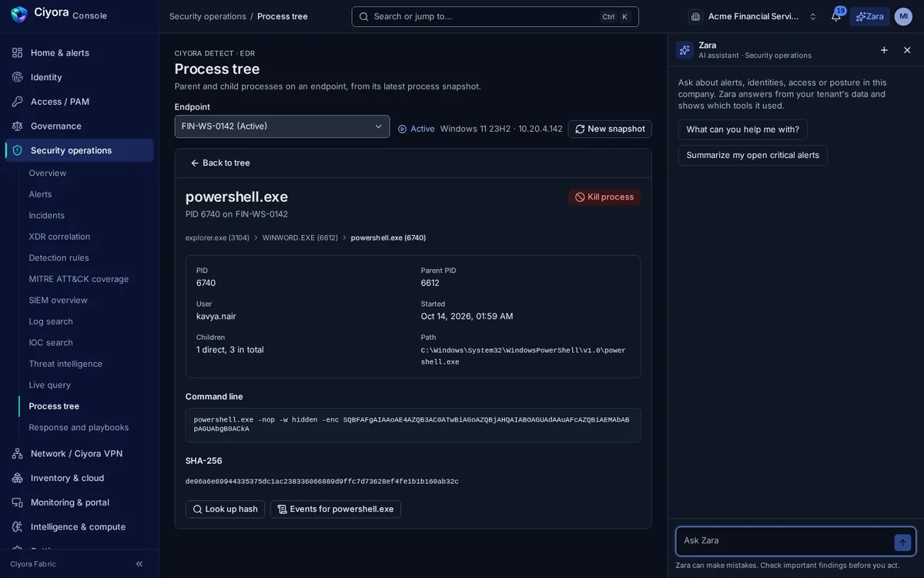Image resolution: width=924 pixels, height=578 pixels.
Task: Click the Look up hash button
Action: tap(225, 509)
